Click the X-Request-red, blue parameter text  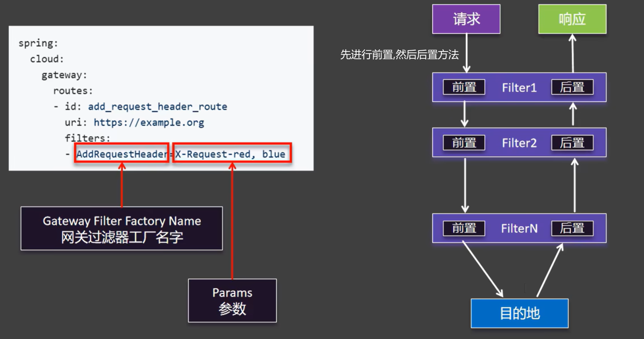coord(230,154)
